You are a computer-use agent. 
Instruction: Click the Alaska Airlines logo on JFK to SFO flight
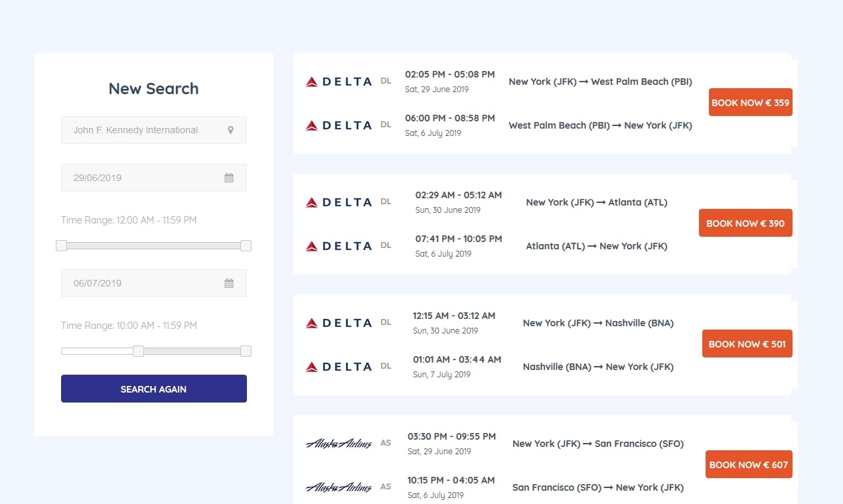[339, 444]
